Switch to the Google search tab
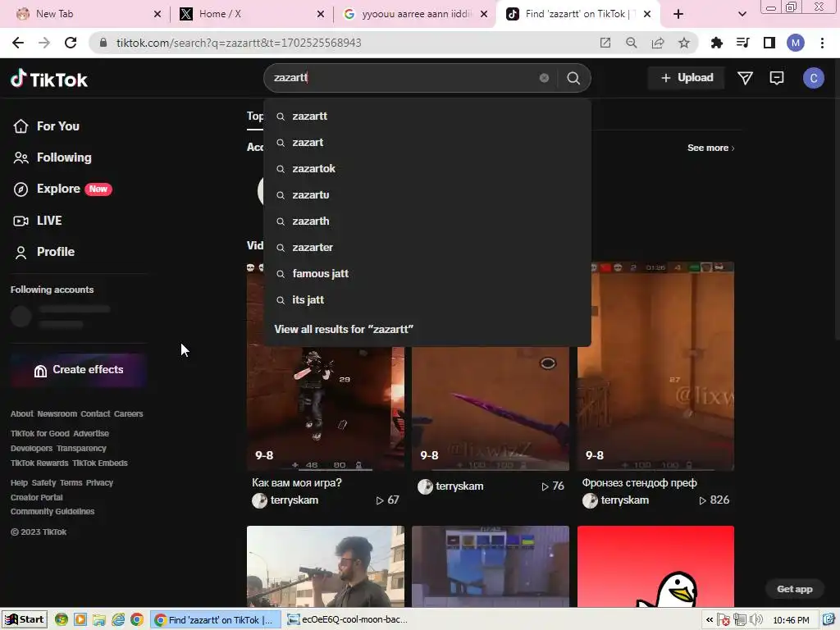The image size is (840, 630). point(415,14)
